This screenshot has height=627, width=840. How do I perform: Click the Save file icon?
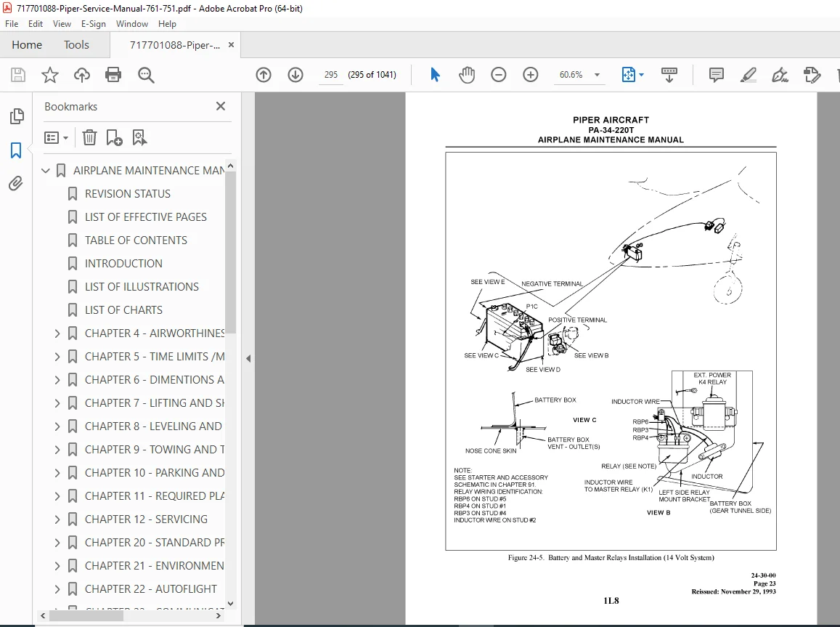[17, 75]
